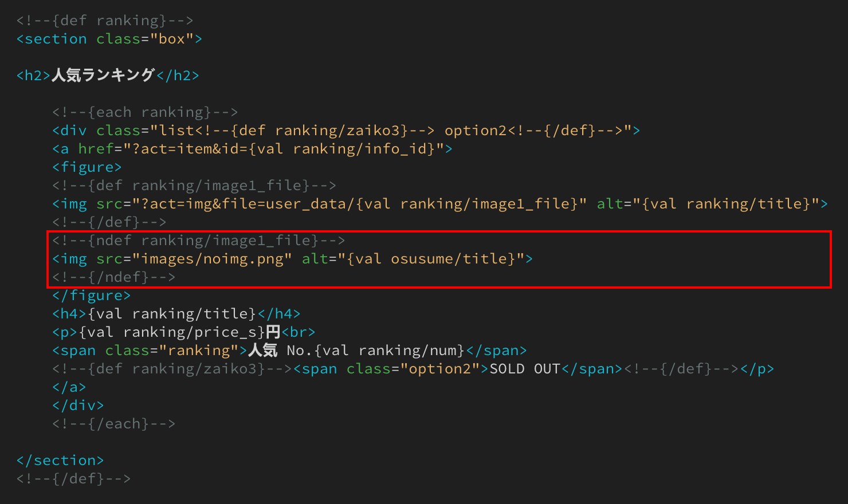Click the alt="{val osusume/title}" attribute
Viewport: 848px width, 504px height.
(x=413, y=259)
